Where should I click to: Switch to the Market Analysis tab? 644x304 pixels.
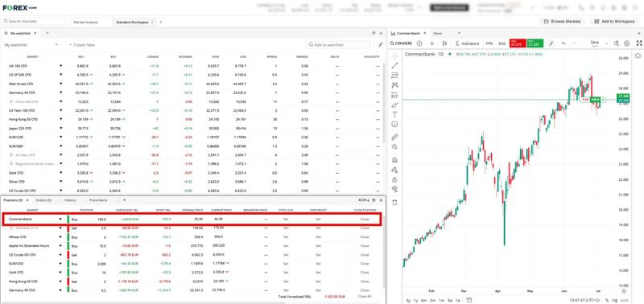coord(86,23)
